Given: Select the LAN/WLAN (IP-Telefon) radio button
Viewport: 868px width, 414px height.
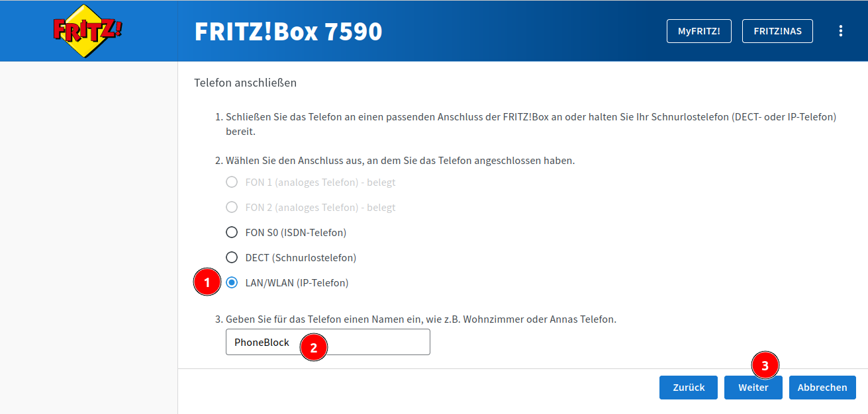Looking at the screenshot, I should [x=232, y=282].
